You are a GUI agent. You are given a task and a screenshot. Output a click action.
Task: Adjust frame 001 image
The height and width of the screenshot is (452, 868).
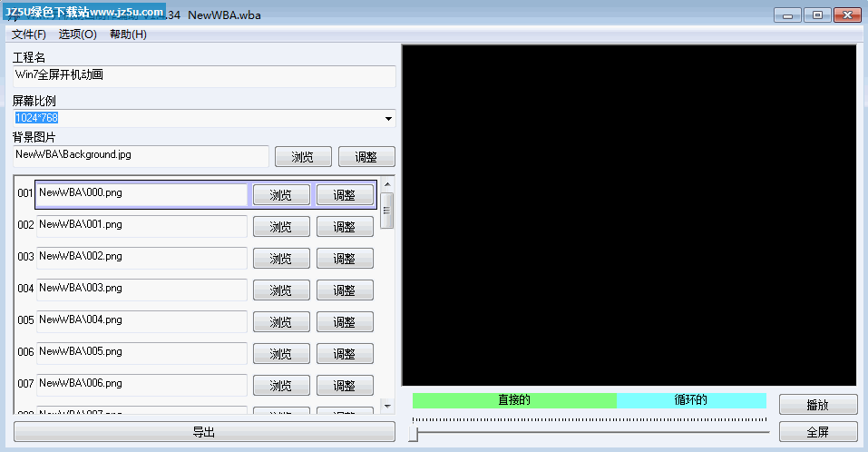point(345,195)
